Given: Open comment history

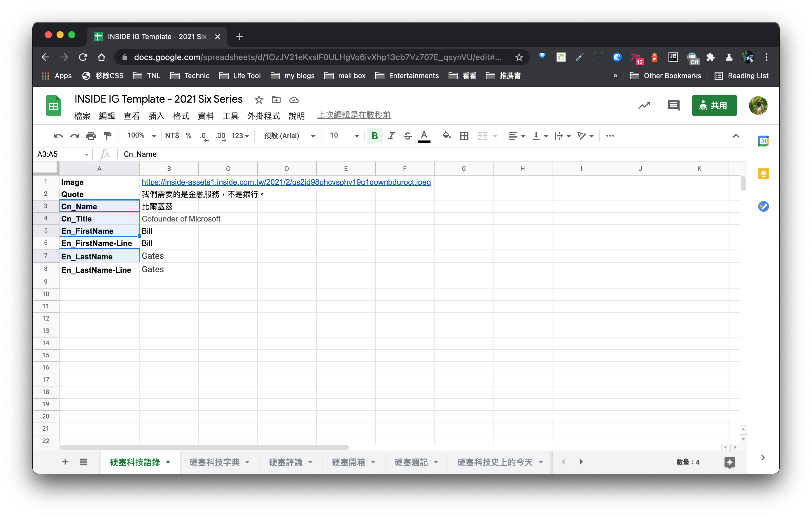Looking at the screenshot, I should 673,105.
